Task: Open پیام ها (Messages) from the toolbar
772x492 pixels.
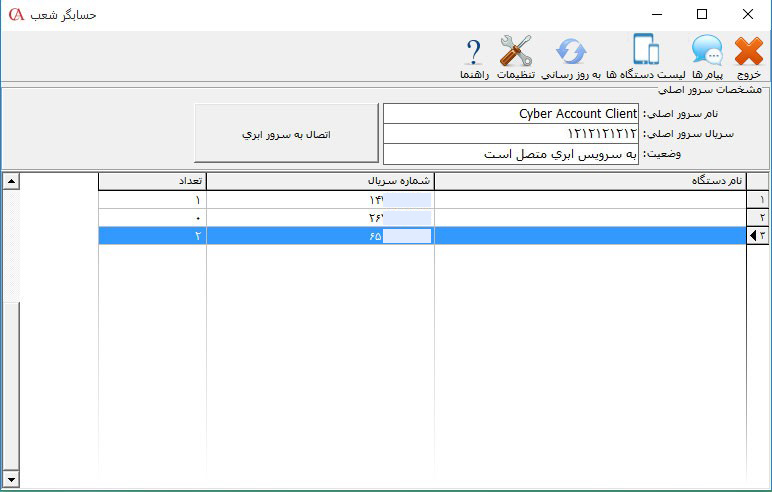Action: 707,56
